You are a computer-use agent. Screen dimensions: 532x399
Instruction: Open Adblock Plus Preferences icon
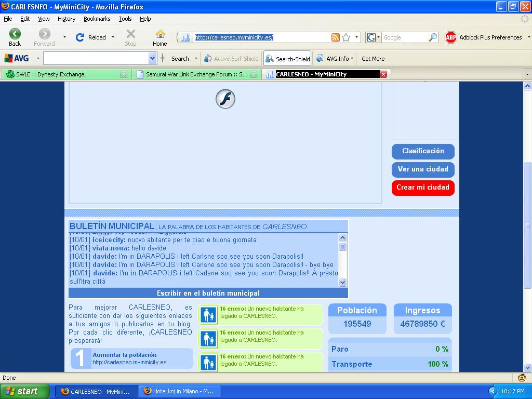[x=450, y=37]
